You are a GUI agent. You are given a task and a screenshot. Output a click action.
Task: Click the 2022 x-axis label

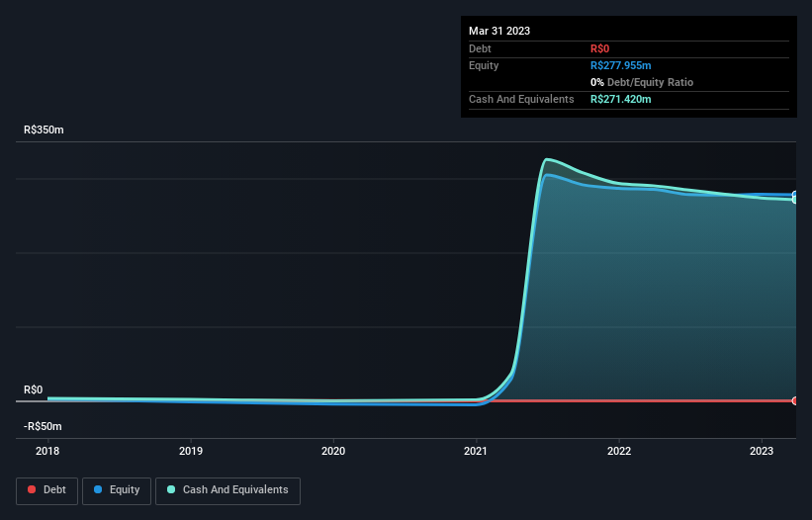point(619,451)
